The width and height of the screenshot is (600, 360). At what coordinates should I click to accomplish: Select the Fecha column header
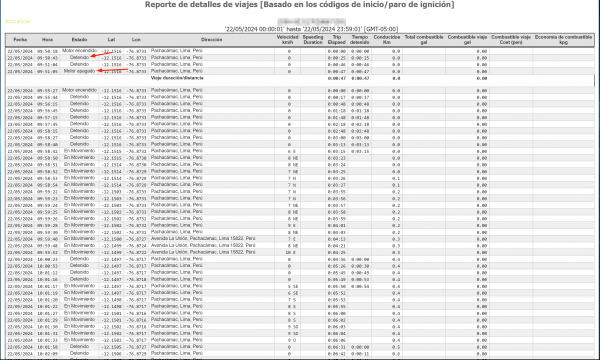tap(20, 40)
